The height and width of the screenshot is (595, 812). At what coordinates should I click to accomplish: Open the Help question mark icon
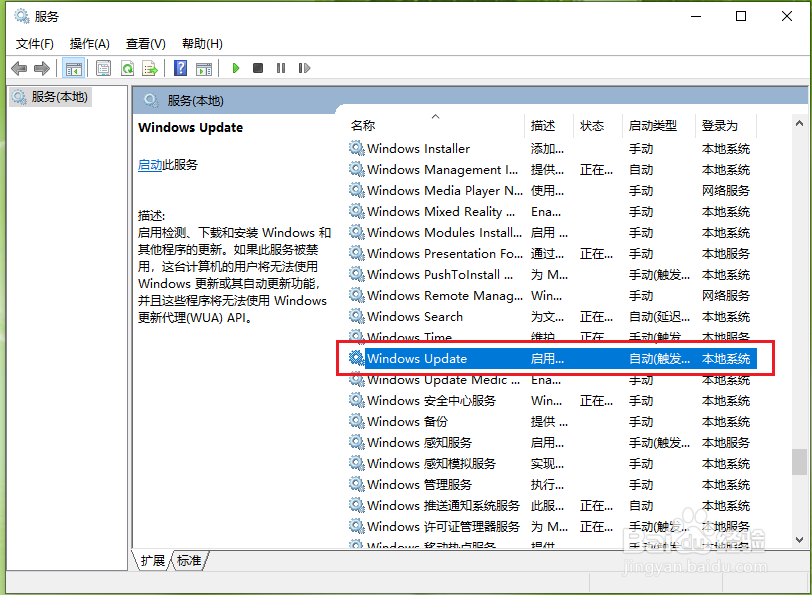[x=180, y=68]
